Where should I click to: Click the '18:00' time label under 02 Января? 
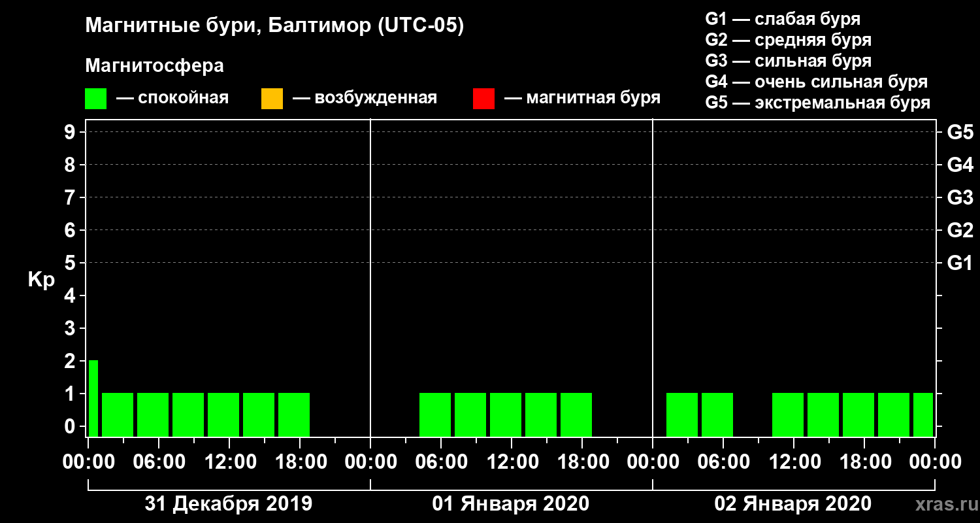click(x=864, y=462)
